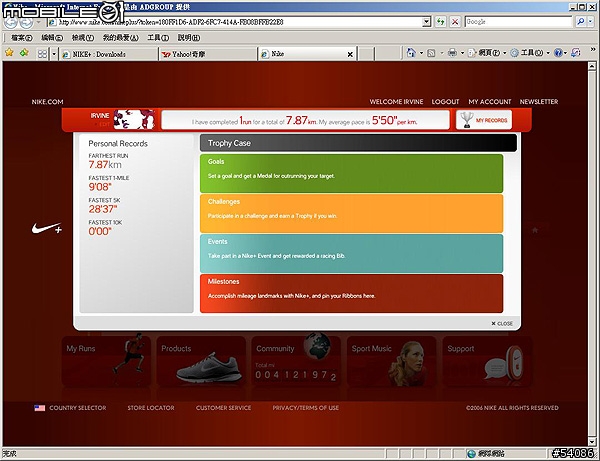Screen dimensions: 600x461
Task: Open the 我的最愛 (Favorites) menu
Action: 121,37
